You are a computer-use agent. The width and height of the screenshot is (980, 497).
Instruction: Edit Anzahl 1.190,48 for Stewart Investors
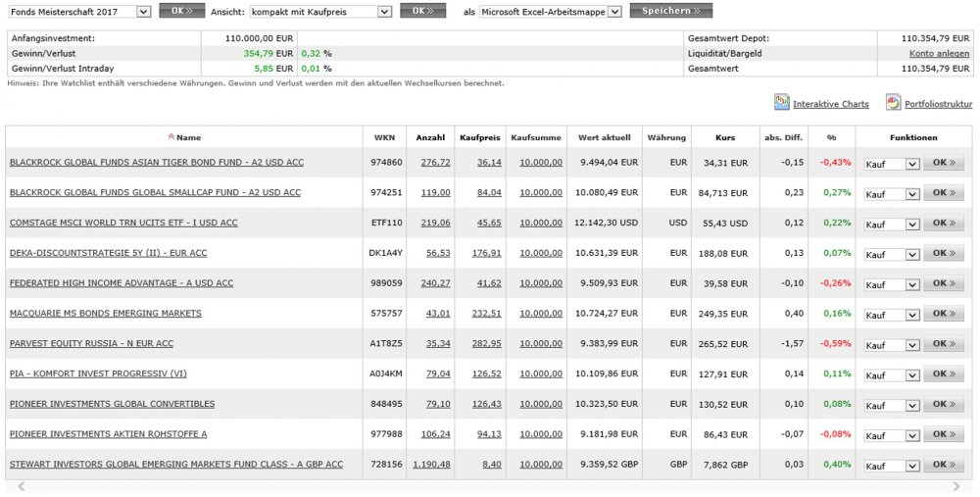pos(431,465)
